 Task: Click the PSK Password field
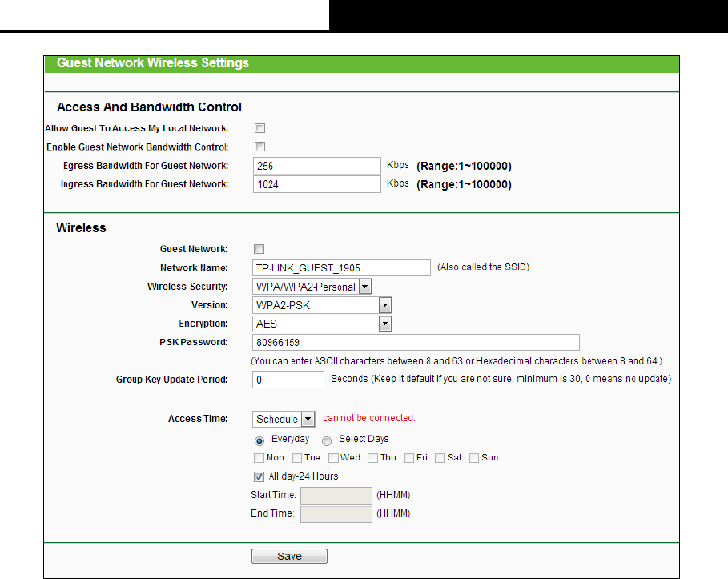[x=416, y=343]
